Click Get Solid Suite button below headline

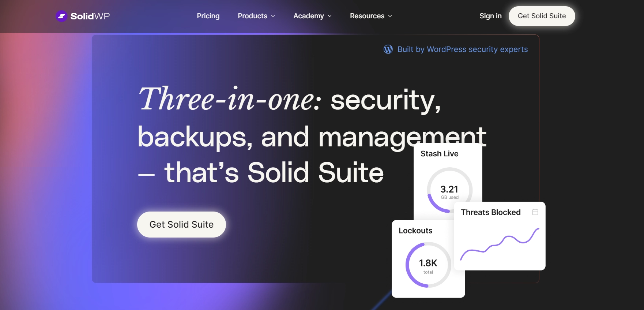(181, 224)
